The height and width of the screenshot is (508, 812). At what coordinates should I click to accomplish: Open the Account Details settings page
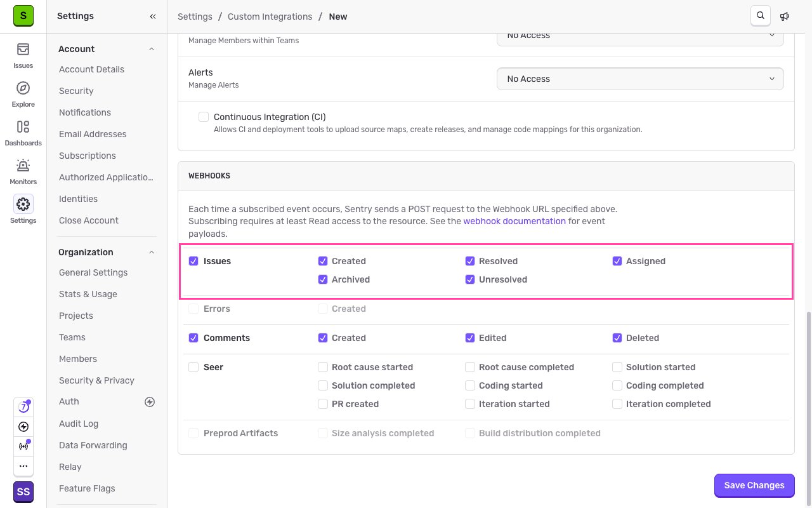pyautogui.click(x=91, y=69)
